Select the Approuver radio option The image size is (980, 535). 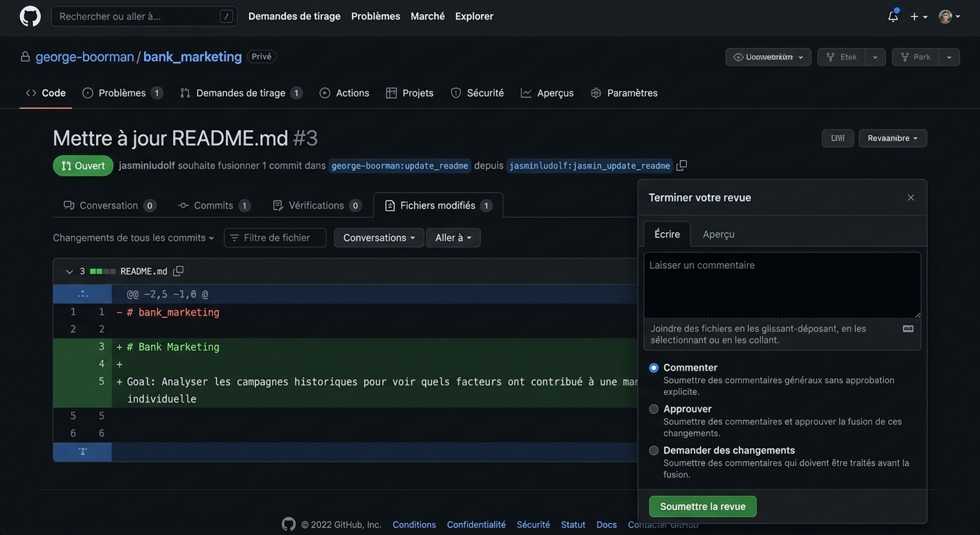point(654,409)
